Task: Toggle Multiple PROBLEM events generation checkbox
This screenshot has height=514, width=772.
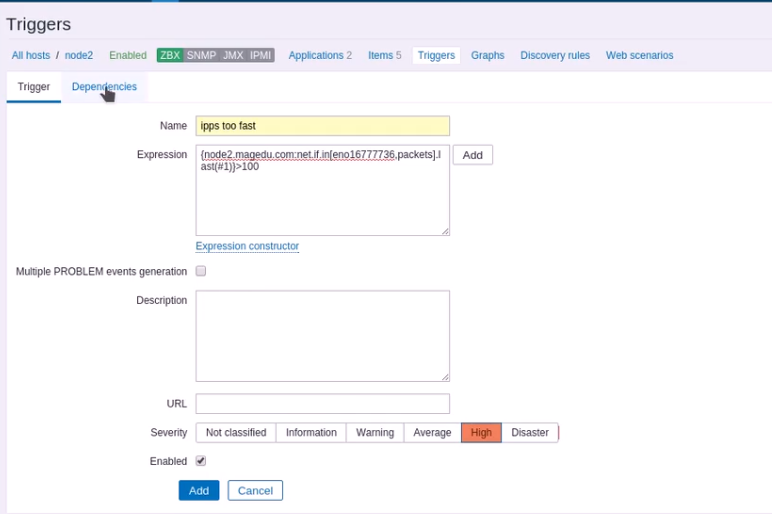Action: [201, 271]
